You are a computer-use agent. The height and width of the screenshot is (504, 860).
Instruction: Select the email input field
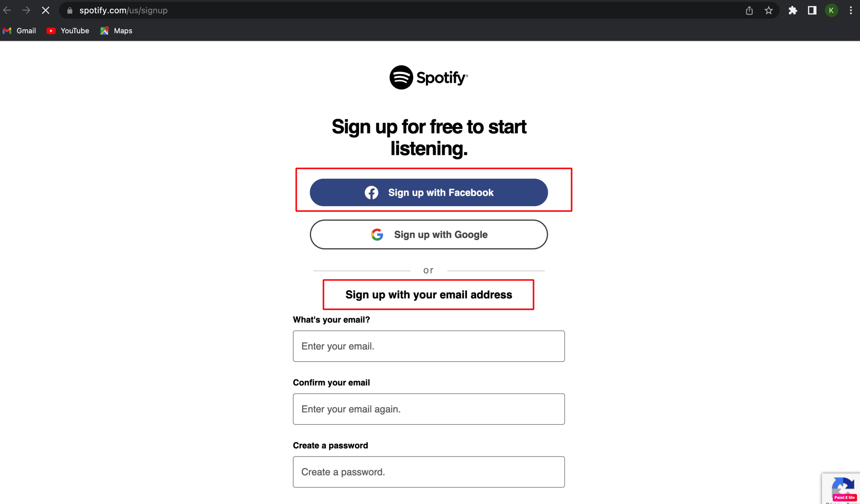point(428,346)
